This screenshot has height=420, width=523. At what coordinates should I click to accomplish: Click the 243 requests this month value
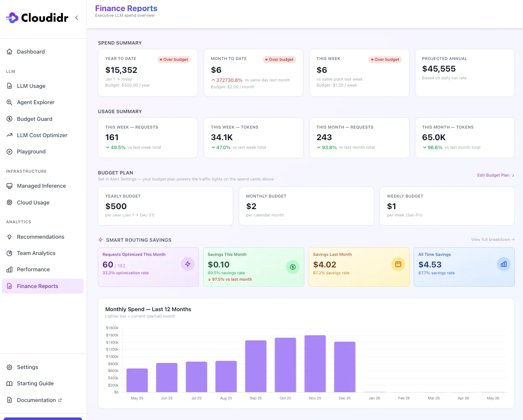[324, 138]
